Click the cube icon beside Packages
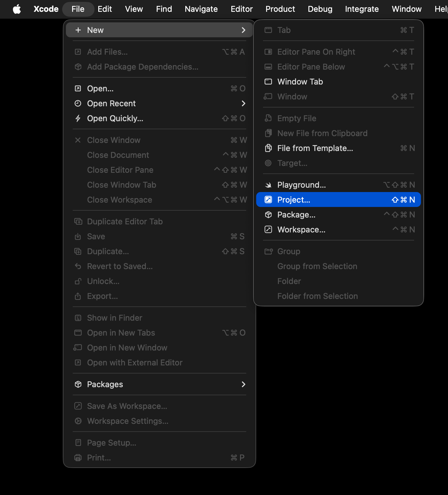448x495 pixels. 78,384
